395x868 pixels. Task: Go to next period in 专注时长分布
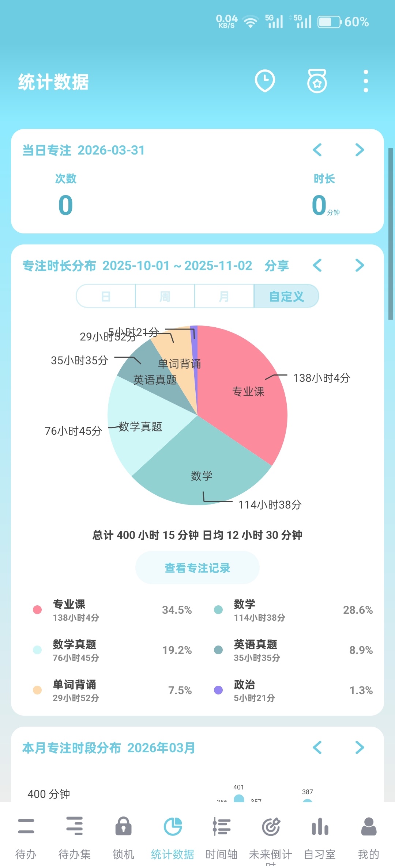pos(360,266)
